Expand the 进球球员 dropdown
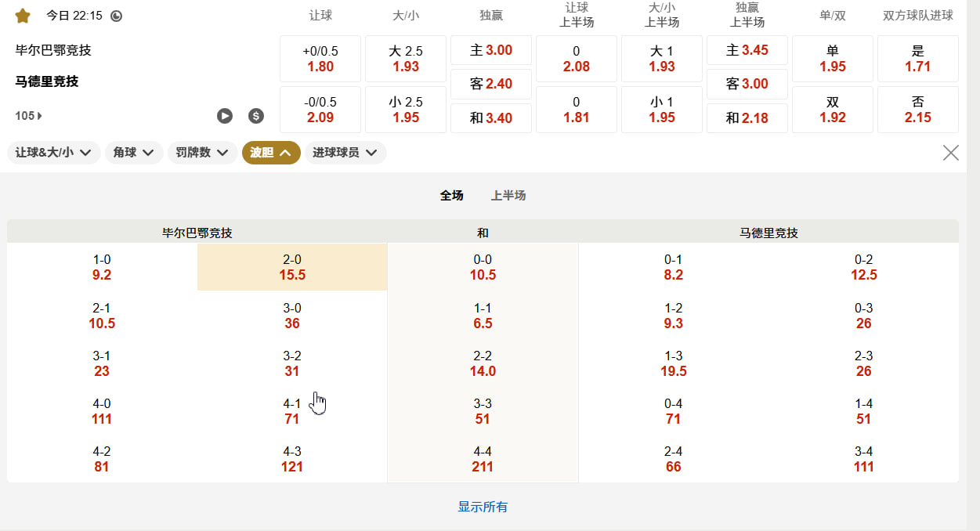The height and width of the screenshot is (531, 980). [345, 153]
